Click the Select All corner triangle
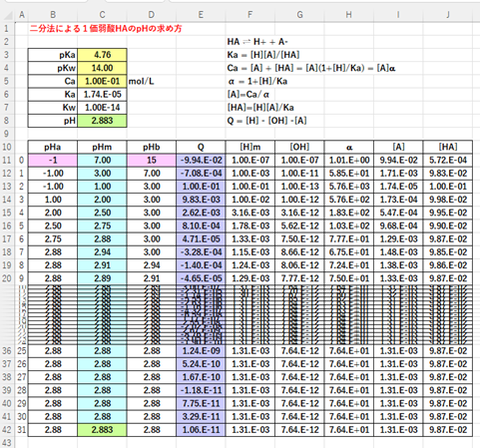480x448 pixels. 8,15
